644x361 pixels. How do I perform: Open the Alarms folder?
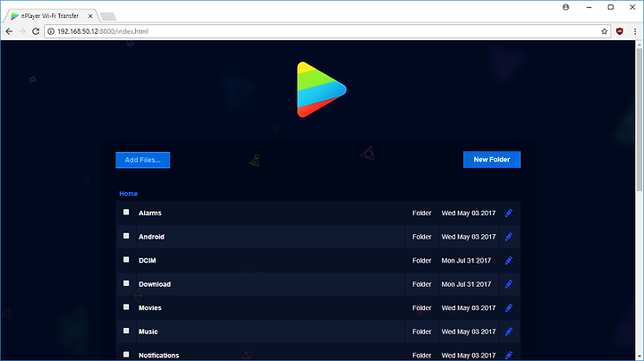pyautogui.click(x=150, y=213)
